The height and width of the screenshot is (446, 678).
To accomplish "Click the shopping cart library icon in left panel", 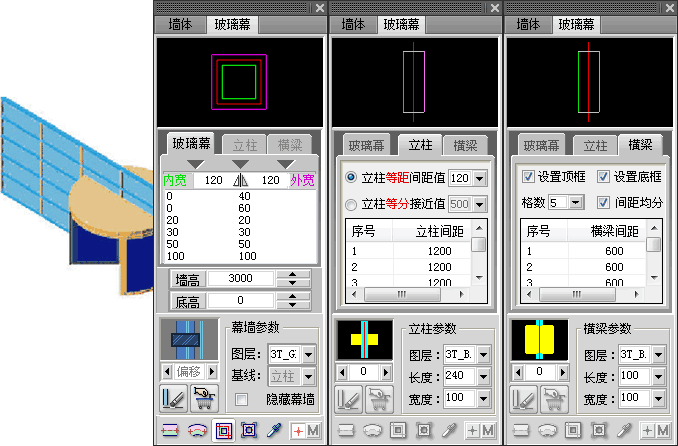I will click(x=204, y=399).
